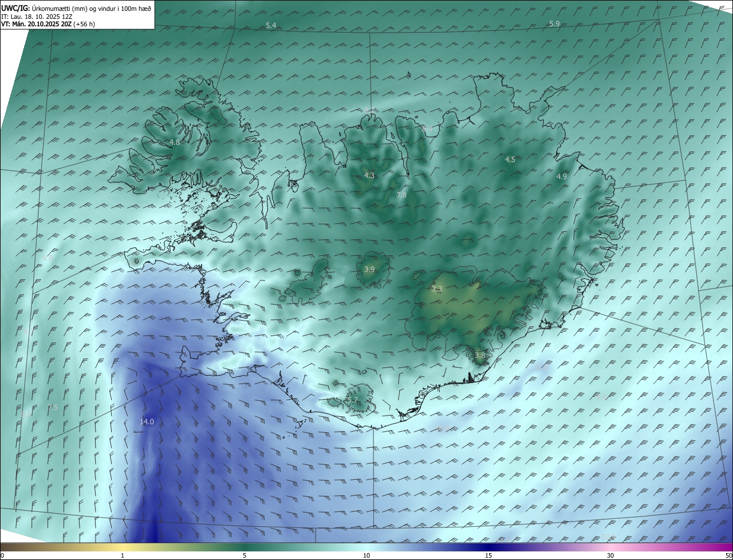
Task: Click the 7.5 value on the southwestern sea
Action: tap(53, 407)
